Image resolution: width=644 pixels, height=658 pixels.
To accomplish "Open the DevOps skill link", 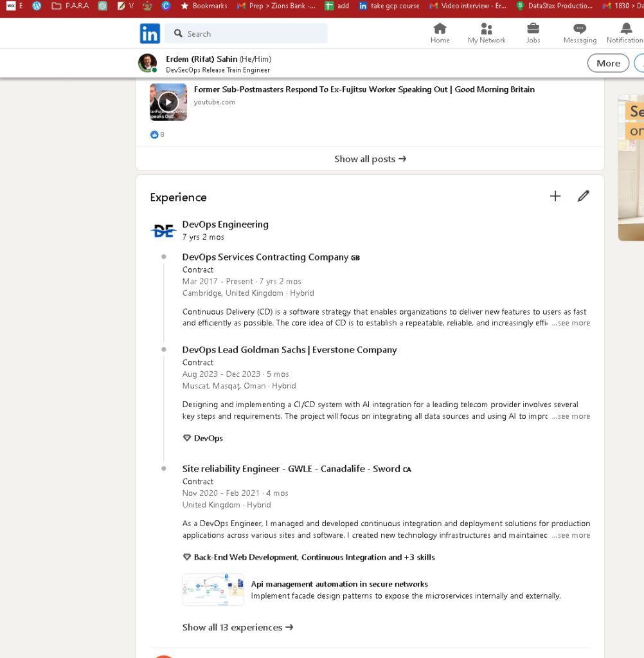I will point(208,438).
